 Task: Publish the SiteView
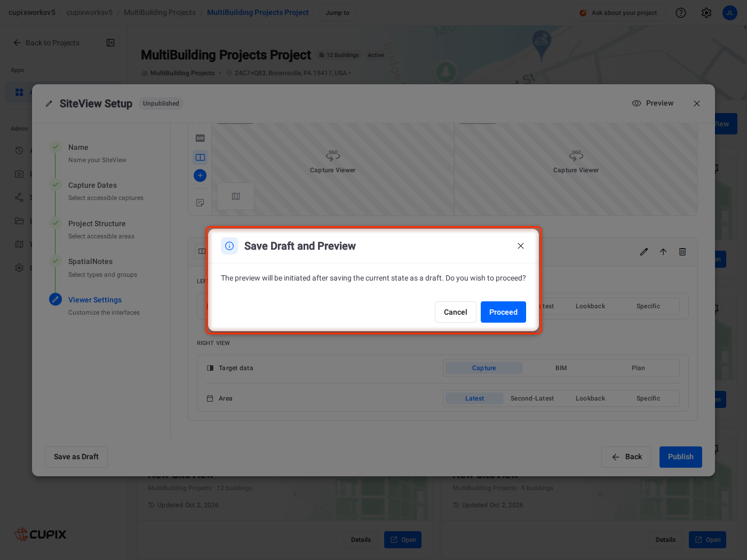pyautogui.click(x=681, y=457)
